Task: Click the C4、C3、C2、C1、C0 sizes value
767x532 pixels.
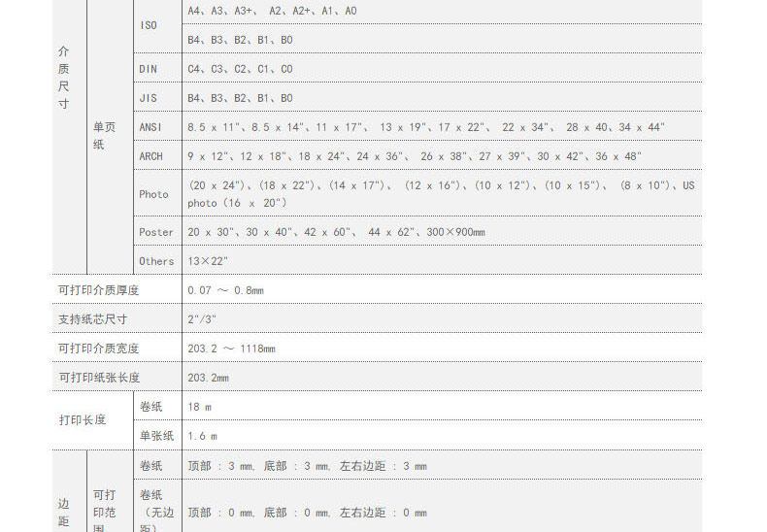Action: pos(240,69)
